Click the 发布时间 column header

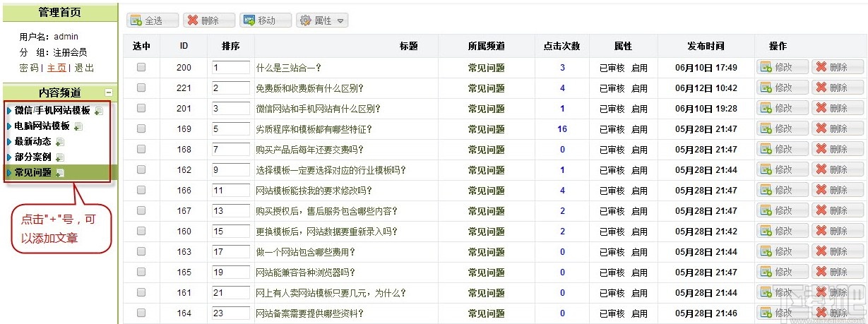click(706, 47)
